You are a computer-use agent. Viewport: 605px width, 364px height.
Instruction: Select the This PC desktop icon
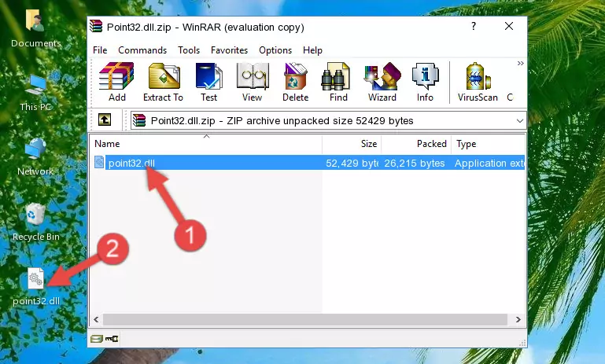point(36,93)
